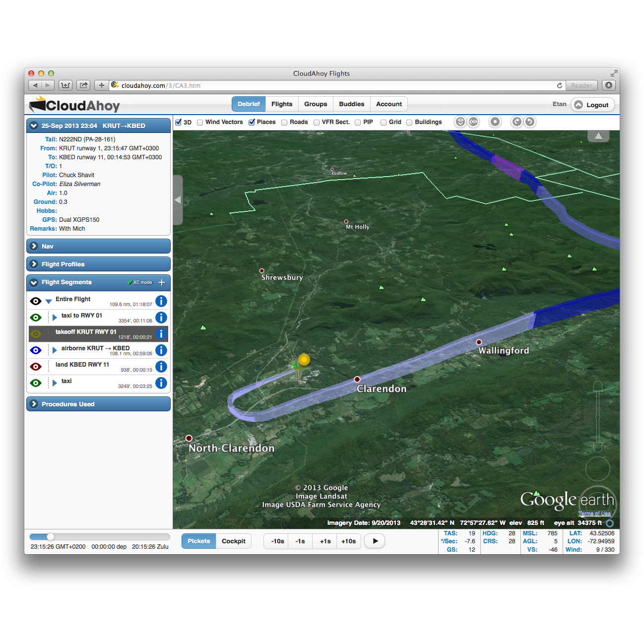
Task: Expand the Flight Profiles panel
Action: (x=98, y=264)
